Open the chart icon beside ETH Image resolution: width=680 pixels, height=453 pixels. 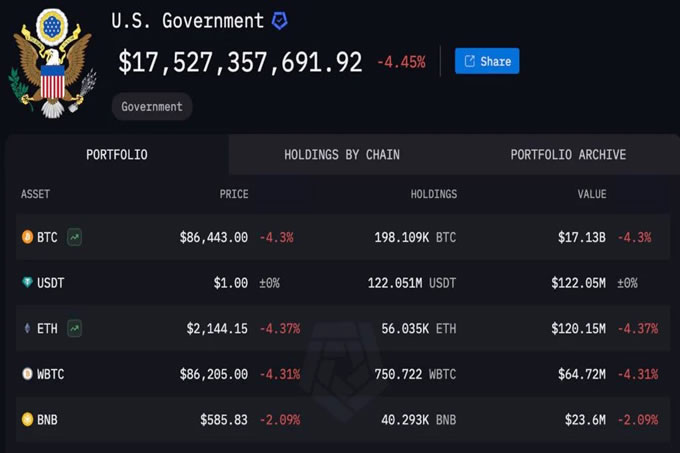point(75,328)
